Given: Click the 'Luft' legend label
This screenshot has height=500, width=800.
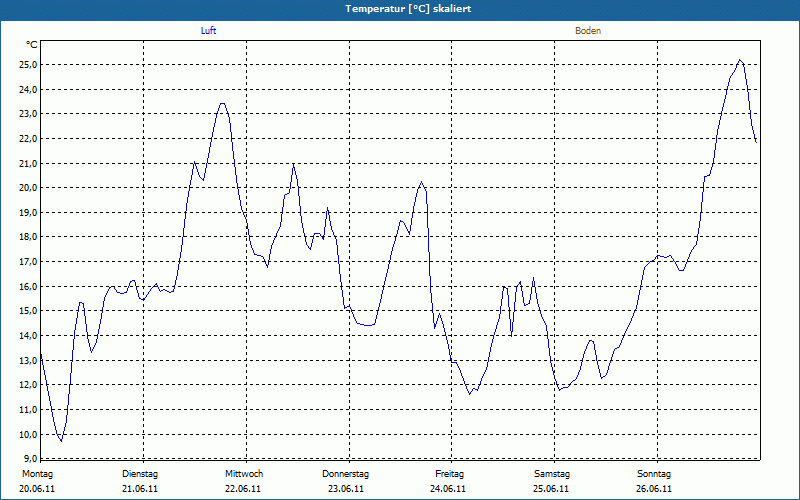Looking at the screenshot, I should pos(208,31).
